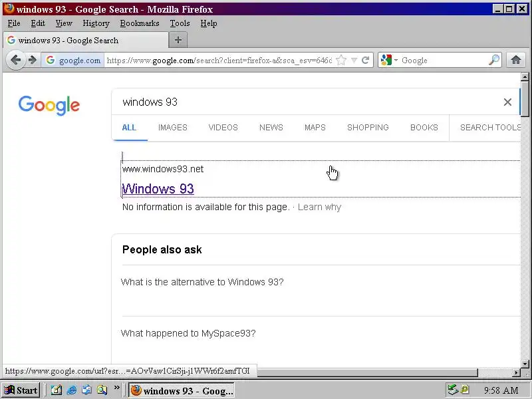Click the Learn why link
Image resolution: width=532 pixels, height=399 pixels.
tap(319, 207)
